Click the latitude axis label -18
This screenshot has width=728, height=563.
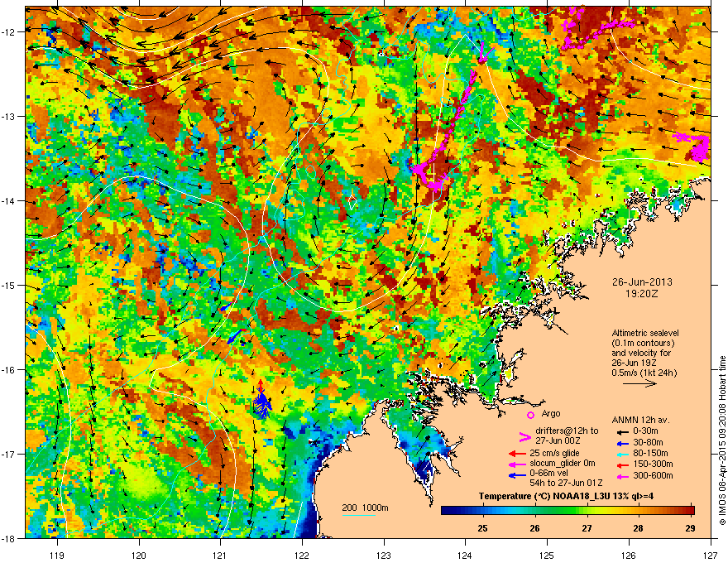click(x=9, y=538)
